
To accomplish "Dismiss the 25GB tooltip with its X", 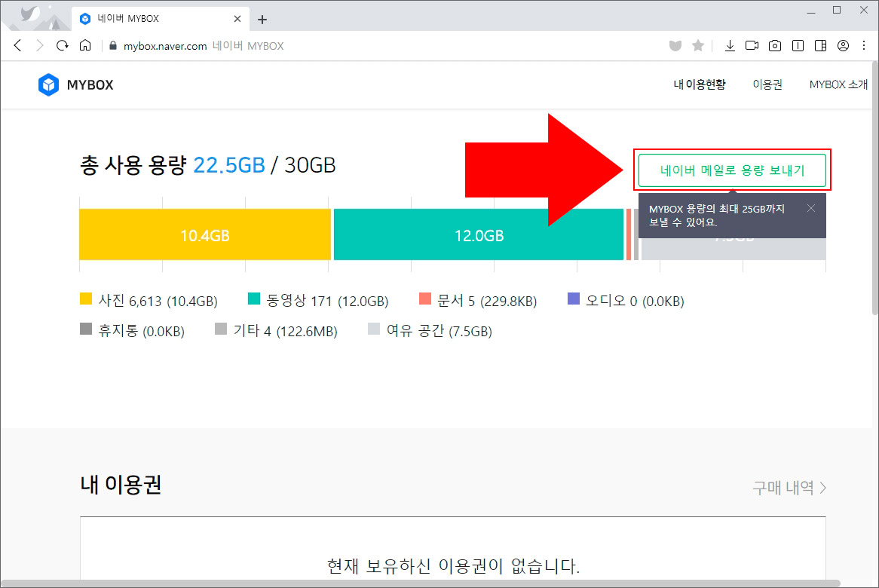I will point(811,208).
